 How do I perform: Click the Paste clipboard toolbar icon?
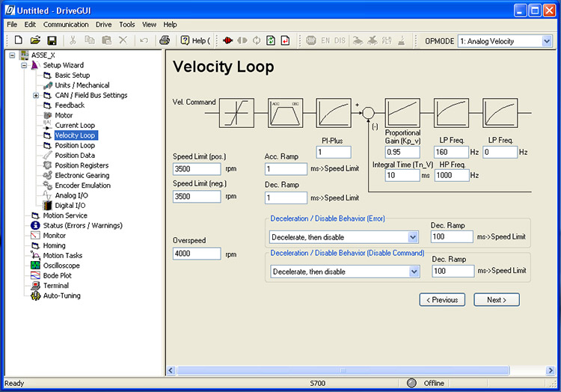coord(107,40)
